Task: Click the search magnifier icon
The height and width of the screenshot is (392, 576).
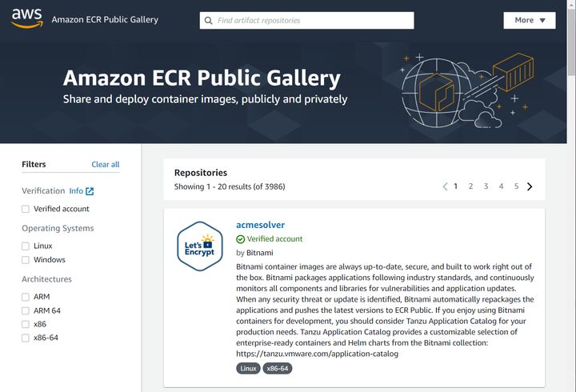Action: (x=208, y=21)
